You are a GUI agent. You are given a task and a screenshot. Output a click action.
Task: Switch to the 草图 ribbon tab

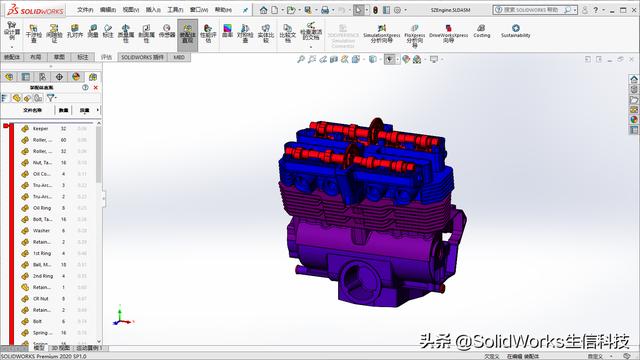pyautogui.click(x=59, y=57)
